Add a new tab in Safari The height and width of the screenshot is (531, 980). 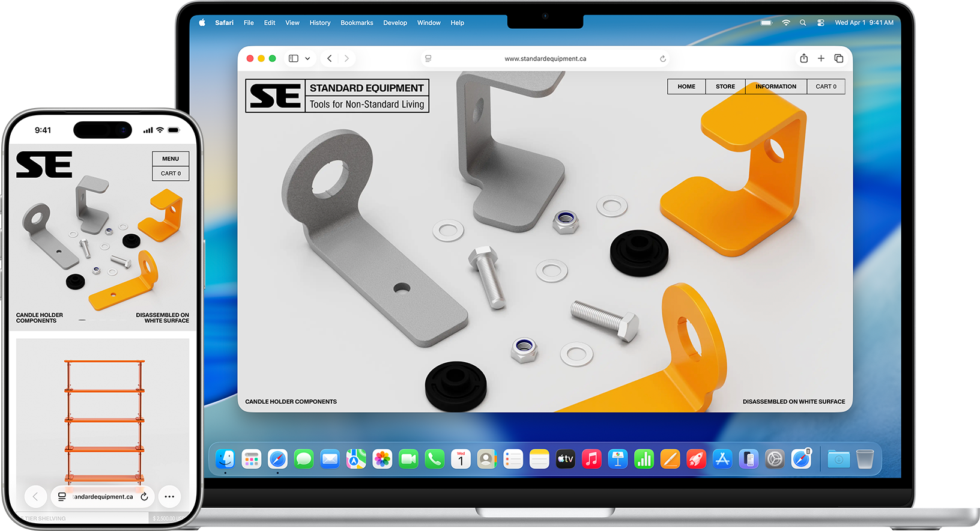coord(821,58)
